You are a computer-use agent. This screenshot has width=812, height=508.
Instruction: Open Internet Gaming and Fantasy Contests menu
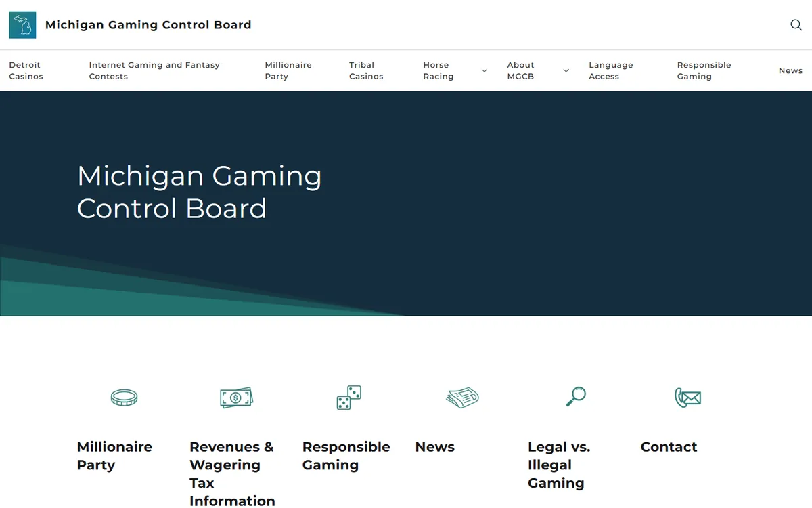tap(154, 70)
